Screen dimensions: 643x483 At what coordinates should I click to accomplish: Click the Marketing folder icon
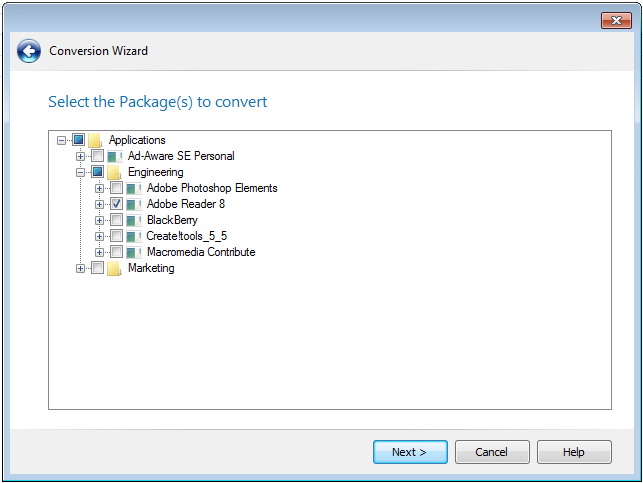(x=115, y=268)
